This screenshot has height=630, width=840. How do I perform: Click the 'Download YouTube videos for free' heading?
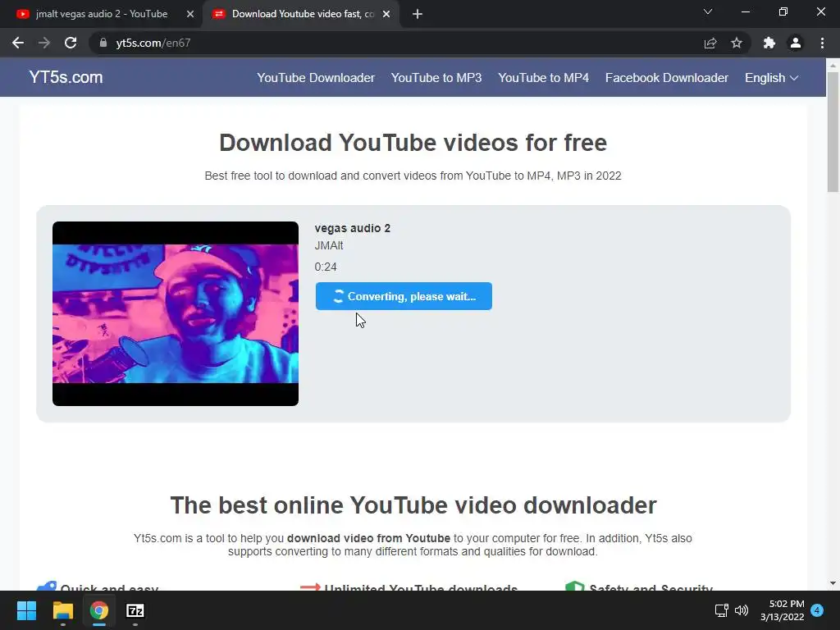click(413, 143)
